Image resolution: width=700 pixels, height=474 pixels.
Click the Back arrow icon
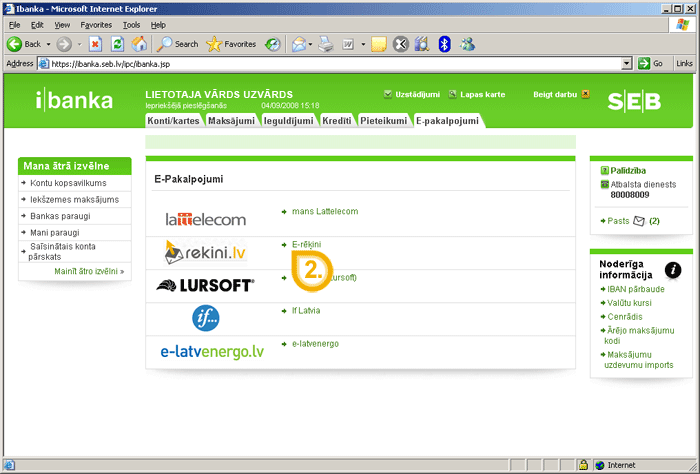point(14,44)
